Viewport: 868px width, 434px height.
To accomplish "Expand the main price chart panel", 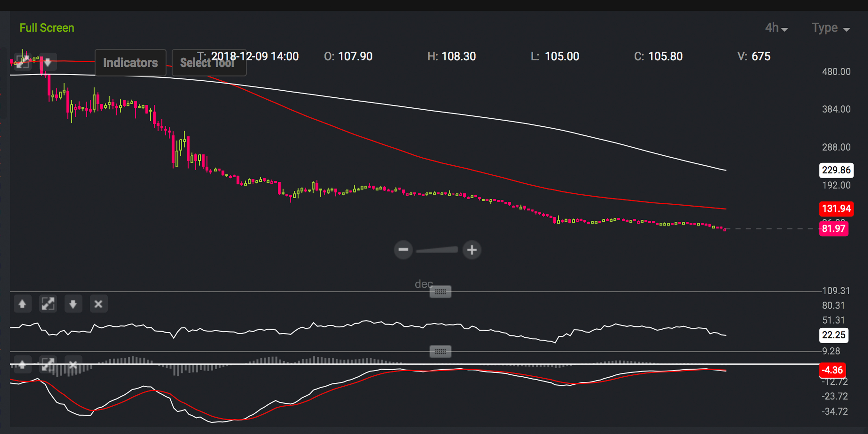I will tap(23, 62).
